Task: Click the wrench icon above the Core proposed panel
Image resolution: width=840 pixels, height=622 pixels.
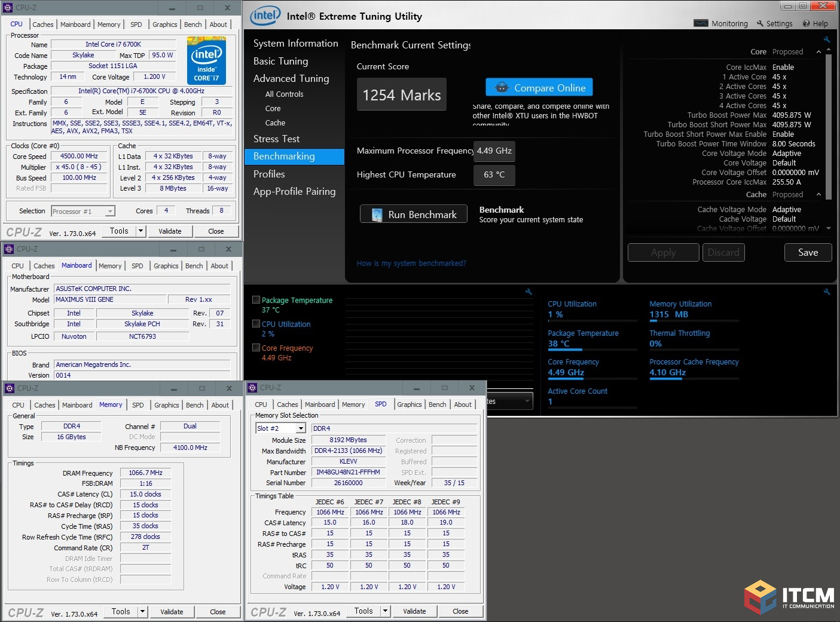Action: click(x=827, y=40)
